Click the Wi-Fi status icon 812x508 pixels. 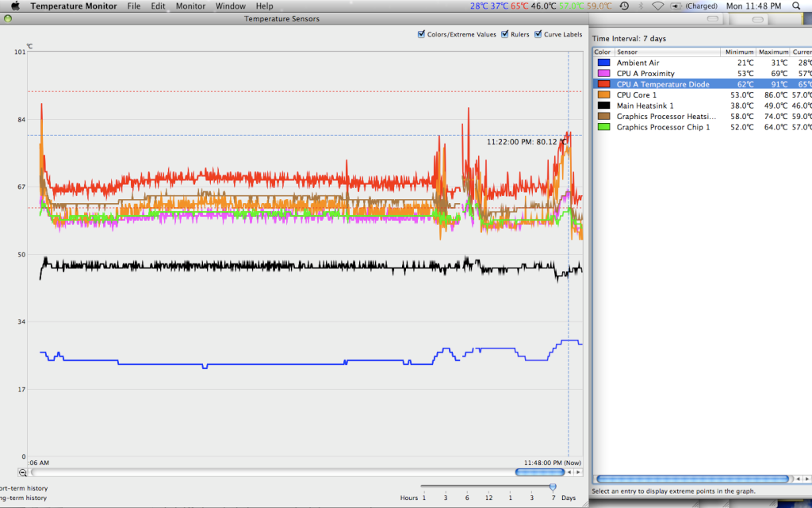click(x=657, y=6)
